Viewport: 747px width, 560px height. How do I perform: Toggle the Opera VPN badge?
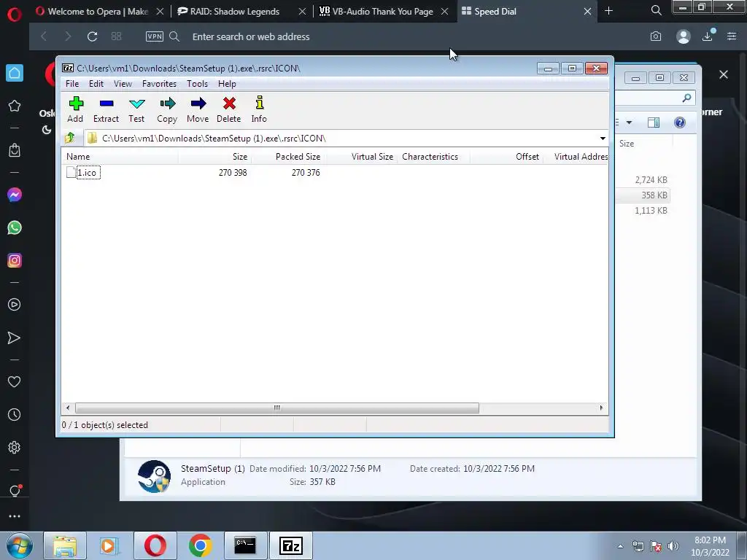(155, 36)
